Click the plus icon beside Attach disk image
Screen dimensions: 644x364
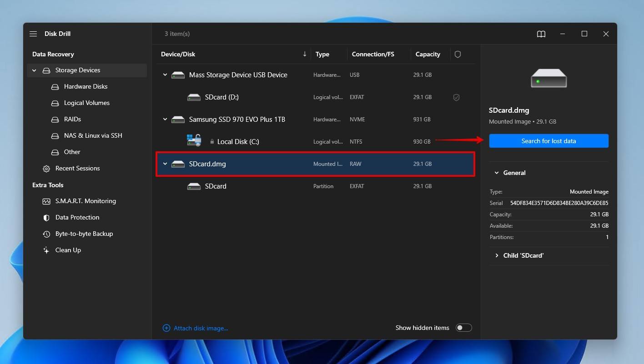coord(166,328)
